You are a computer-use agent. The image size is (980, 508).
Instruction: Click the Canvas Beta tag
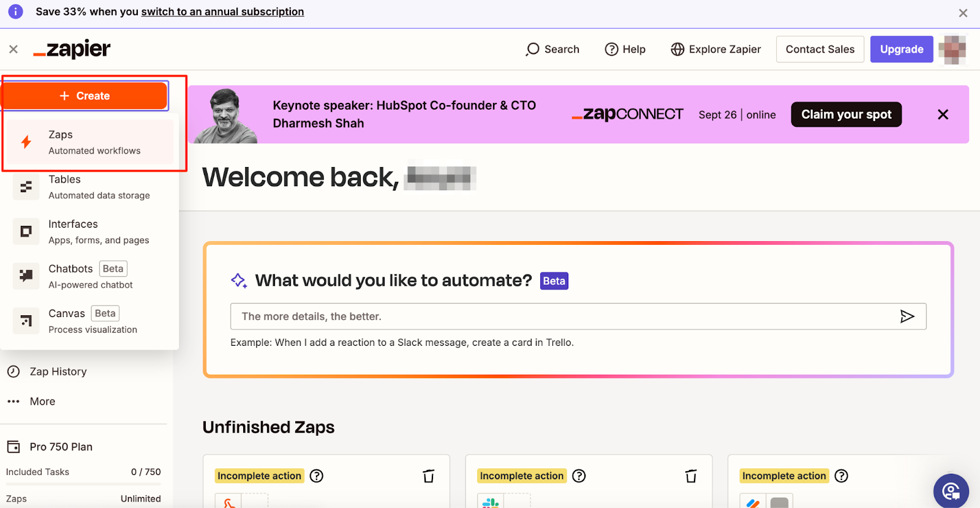point(105,313)
